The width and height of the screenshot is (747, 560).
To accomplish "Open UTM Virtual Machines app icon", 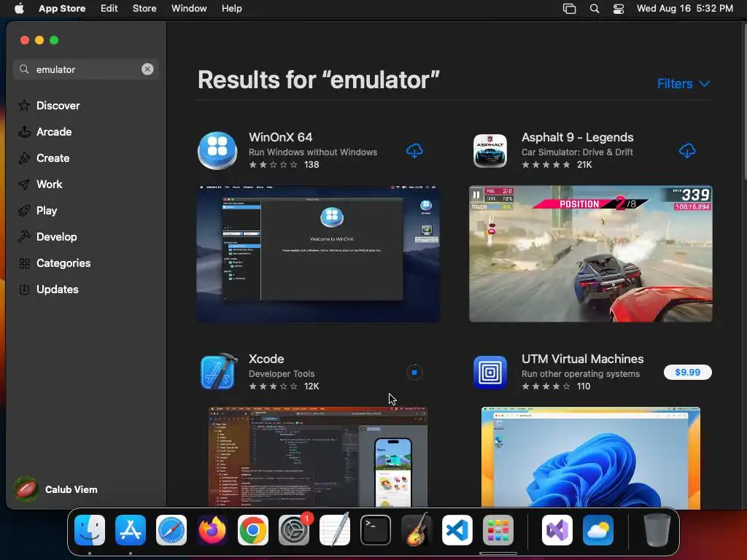I will tap(489, 373).
